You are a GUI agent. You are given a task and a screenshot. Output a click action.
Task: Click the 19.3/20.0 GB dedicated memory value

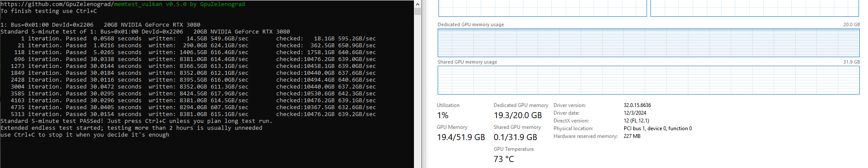pyautogui.click(x=518, y=115)
